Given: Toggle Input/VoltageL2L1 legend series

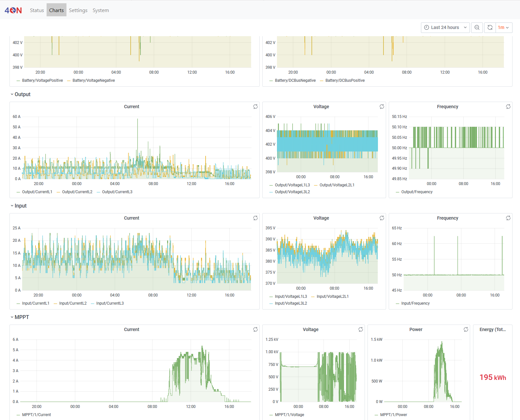Looking at the screenshot, I should coord(333,297).
